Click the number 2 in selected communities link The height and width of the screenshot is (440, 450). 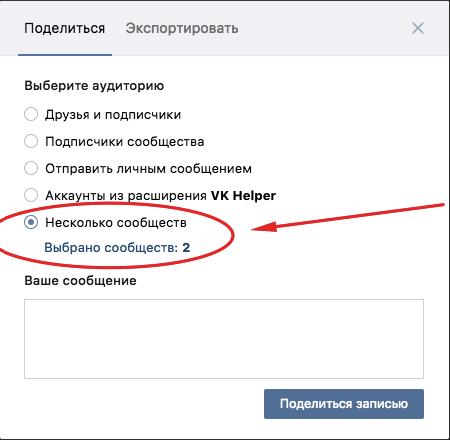[186, 248]
